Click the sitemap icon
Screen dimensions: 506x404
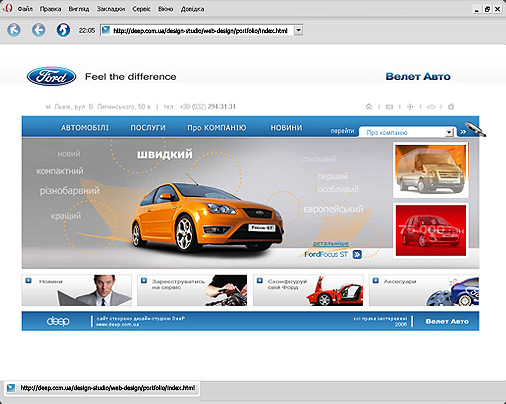click(x=410, y=107)
